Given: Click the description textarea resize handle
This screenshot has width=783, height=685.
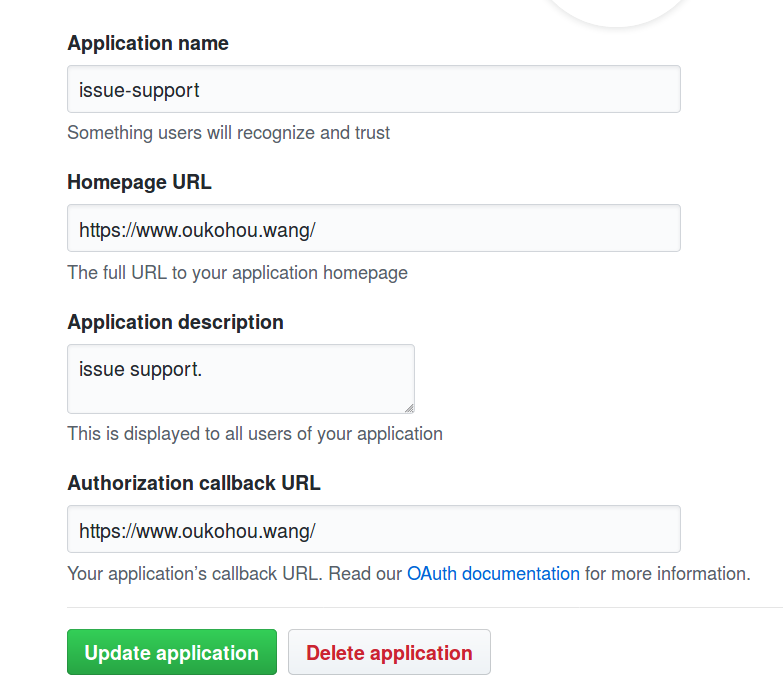Looking at the screenshot, I should 408,407.
